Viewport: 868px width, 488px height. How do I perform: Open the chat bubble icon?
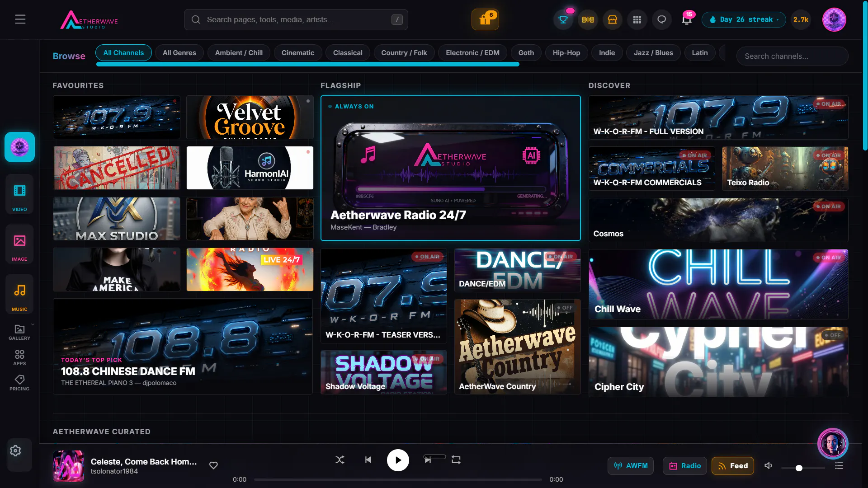point(661,19)
